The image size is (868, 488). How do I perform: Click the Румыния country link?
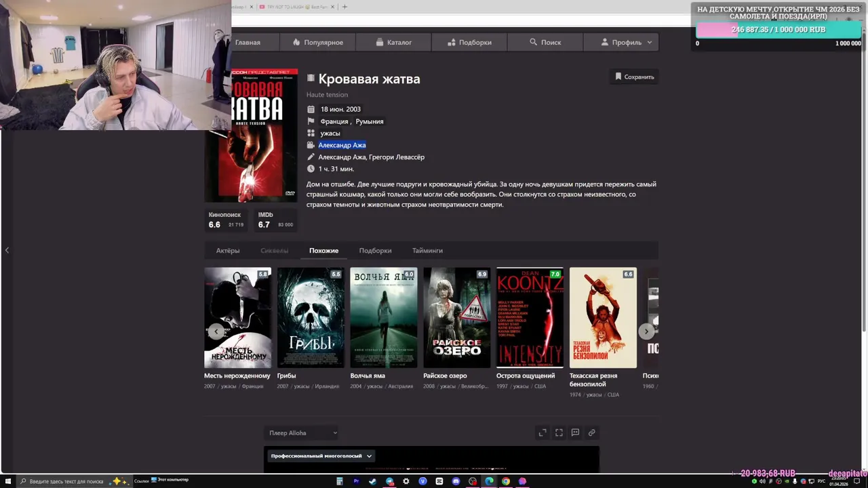[370, 121]
